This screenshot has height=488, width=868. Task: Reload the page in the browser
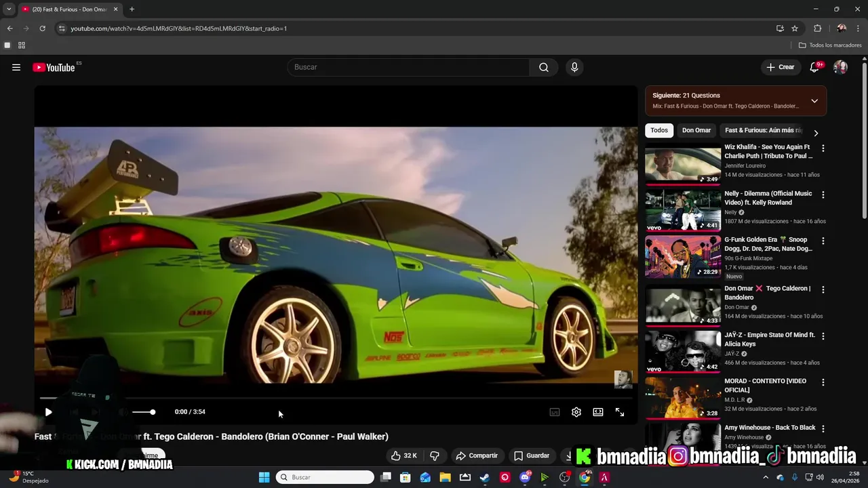pos(42,28)
